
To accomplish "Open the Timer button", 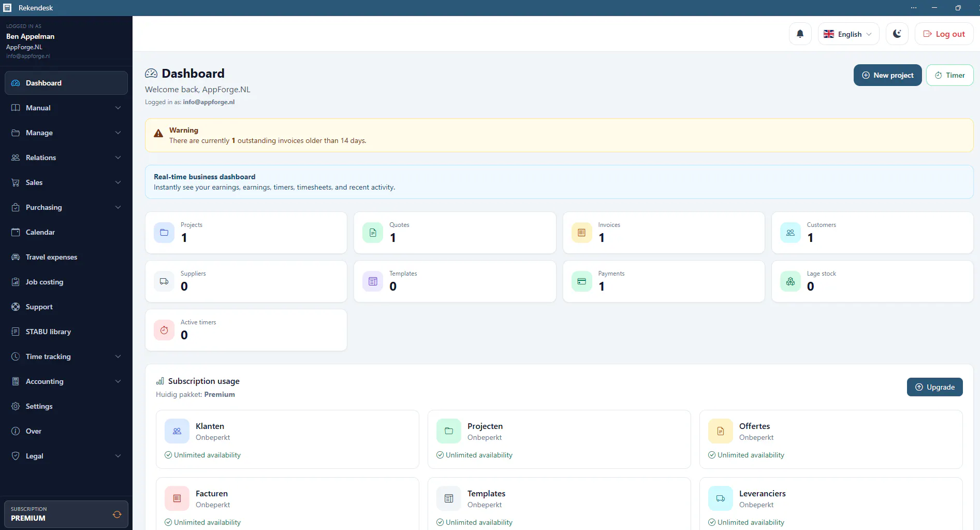I will tap(949, 75).
